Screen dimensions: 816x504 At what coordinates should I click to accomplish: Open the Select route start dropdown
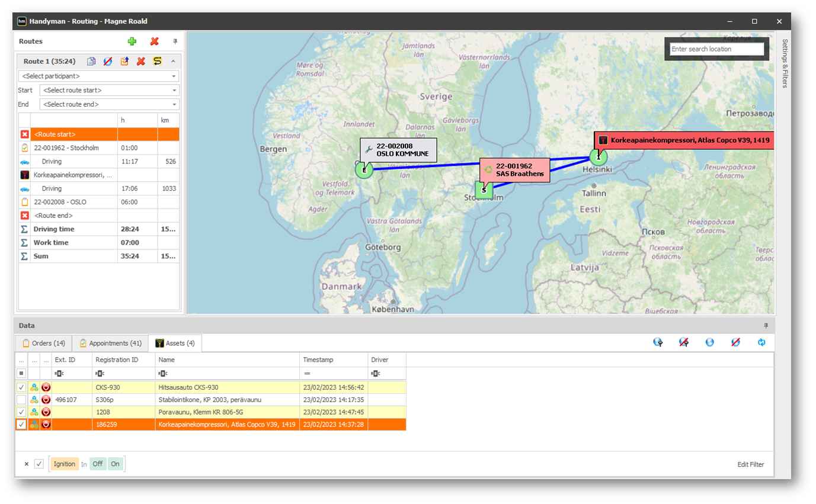(109, 90)
